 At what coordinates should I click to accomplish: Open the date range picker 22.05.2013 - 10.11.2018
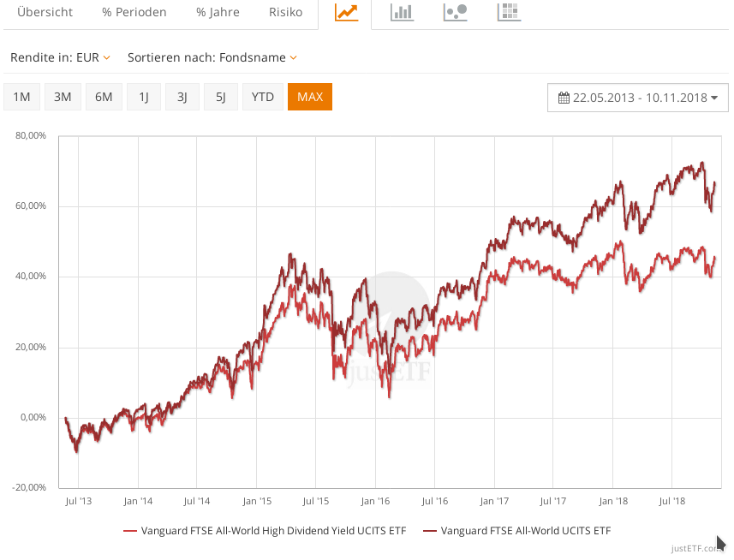(x=637, y=98)
